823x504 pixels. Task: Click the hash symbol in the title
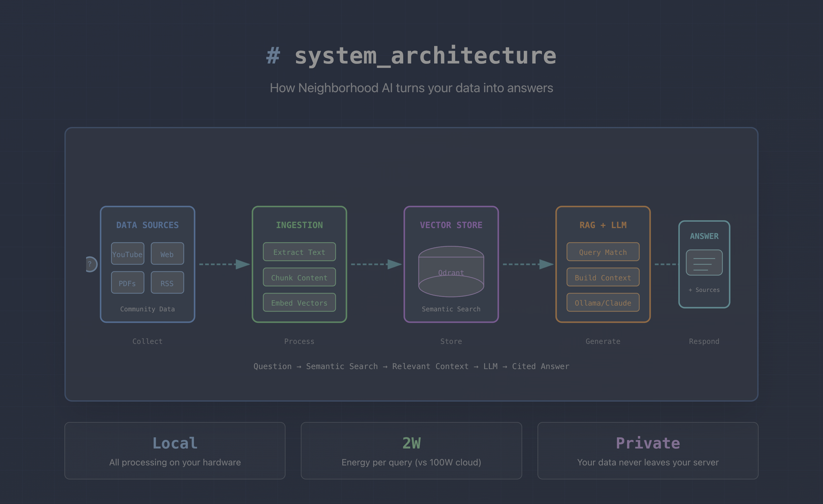point(273,55)
